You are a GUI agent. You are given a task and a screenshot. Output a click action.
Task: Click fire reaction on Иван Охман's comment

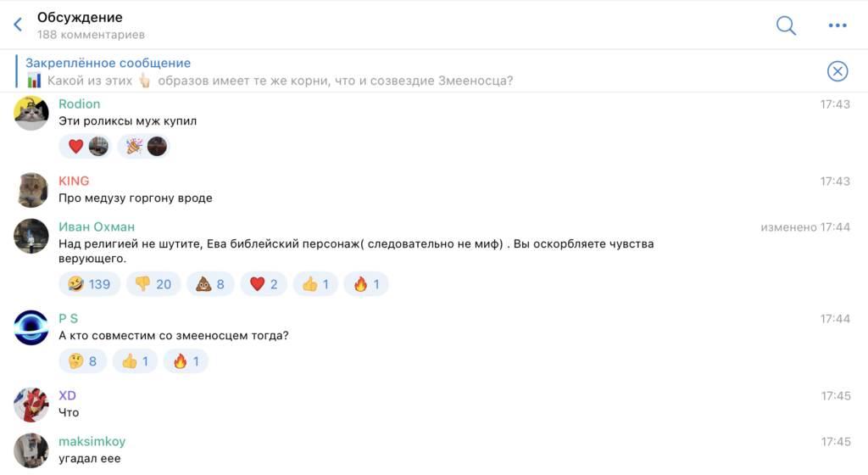pos(366,284)
